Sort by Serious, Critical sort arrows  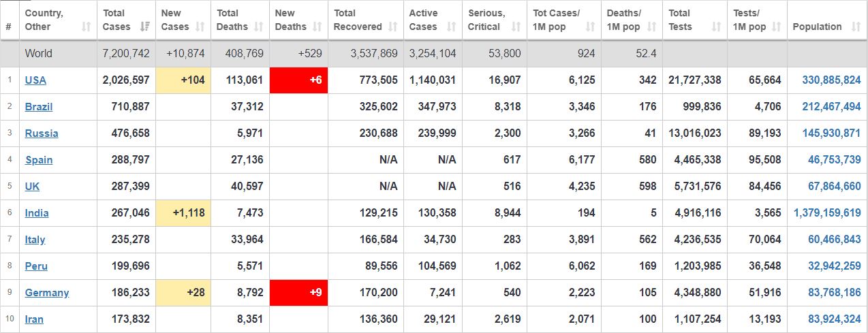pyautogui.click(x=516, y=27)
